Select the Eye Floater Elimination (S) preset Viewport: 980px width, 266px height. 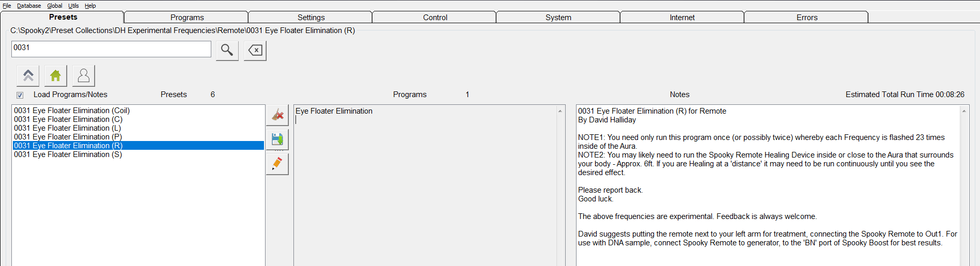68,154
